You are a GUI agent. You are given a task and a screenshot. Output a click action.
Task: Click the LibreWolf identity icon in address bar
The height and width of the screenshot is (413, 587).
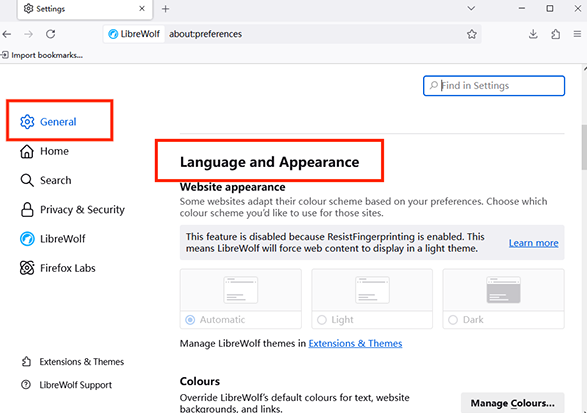[134, 34]
